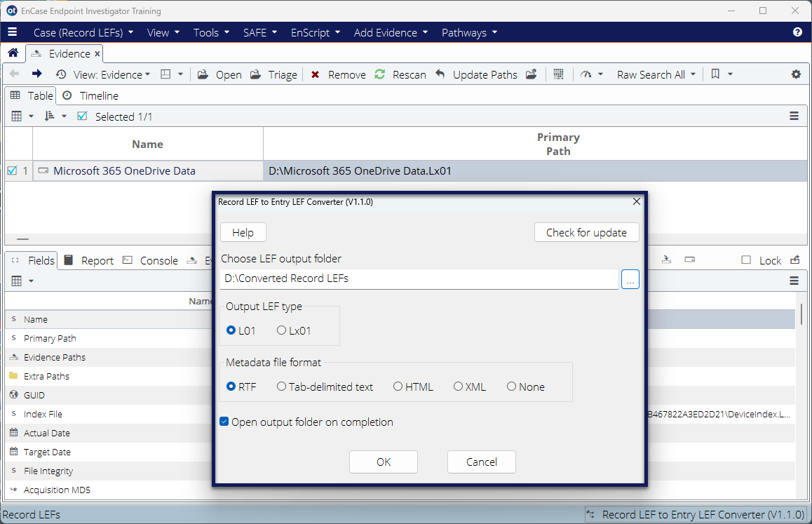The height and width of the screenshot is (524, 812).
Task: Click the LEF output folder path field
Action: tap(419, 279)
